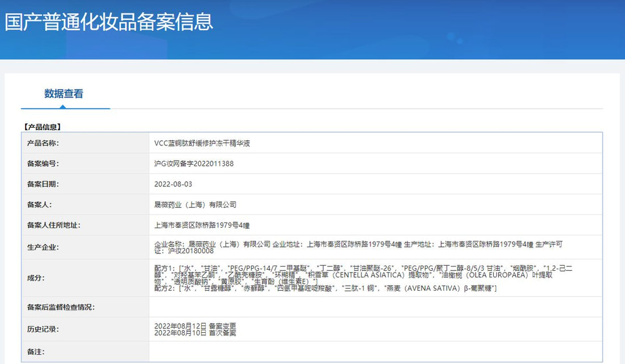Click the 备案人 label
The image size is (625, 364).
coord(39,204)
